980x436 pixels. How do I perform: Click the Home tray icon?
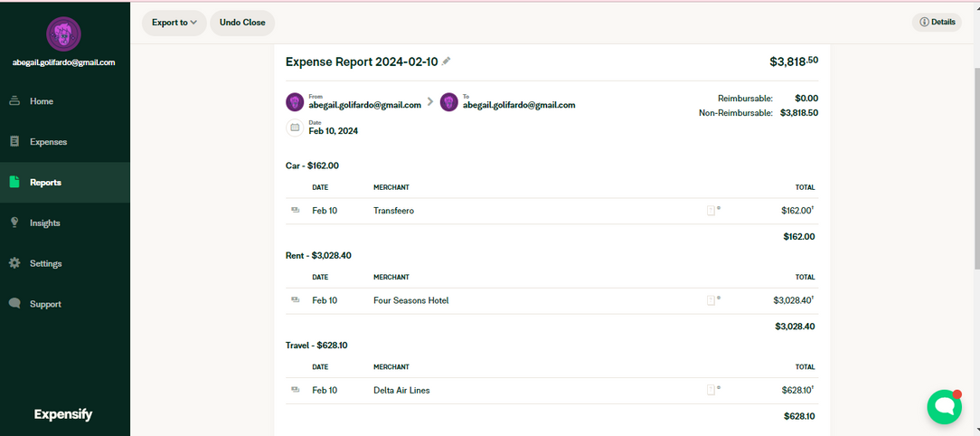14,101
